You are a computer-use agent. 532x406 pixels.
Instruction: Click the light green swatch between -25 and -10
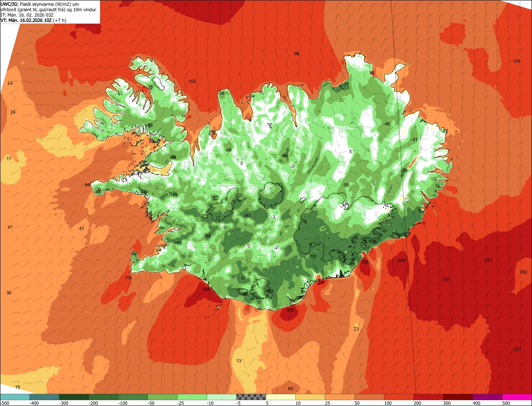pos(192,397)
